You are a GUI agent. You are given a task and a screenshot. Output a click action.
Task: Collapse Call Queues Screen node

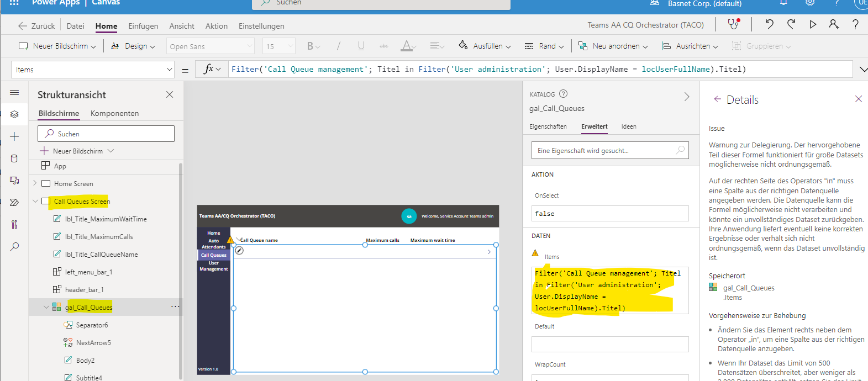[35, 201]
